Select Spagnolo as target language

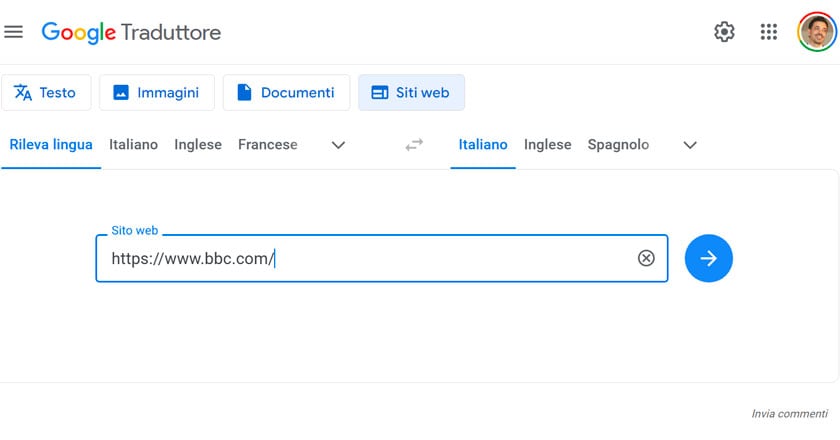618,145
